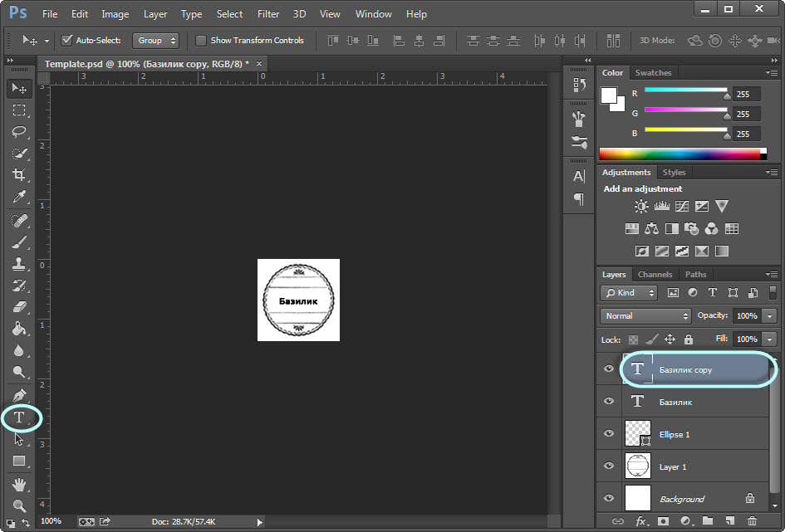Viewport: 785px width, 532px height.
Task: Select the Crop tool
Action: [18, 175]
